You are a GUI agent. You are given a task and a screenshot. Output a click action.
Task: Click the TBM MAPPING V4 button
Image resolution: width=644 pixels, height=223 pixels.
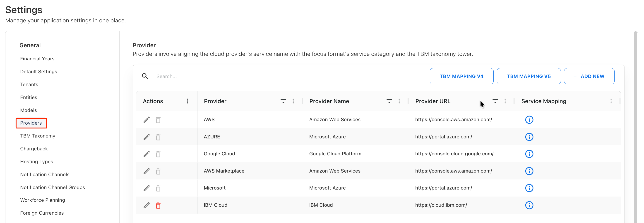point(461,76)
